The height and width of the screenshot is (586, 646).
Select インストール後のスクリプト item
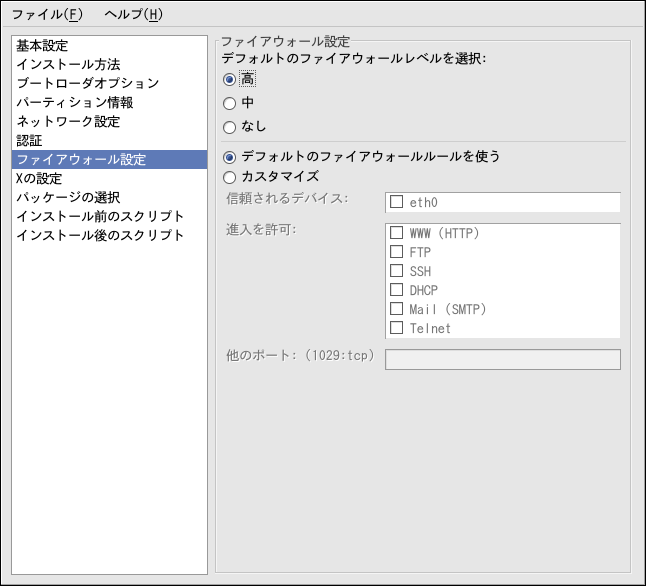pos(100,235)
